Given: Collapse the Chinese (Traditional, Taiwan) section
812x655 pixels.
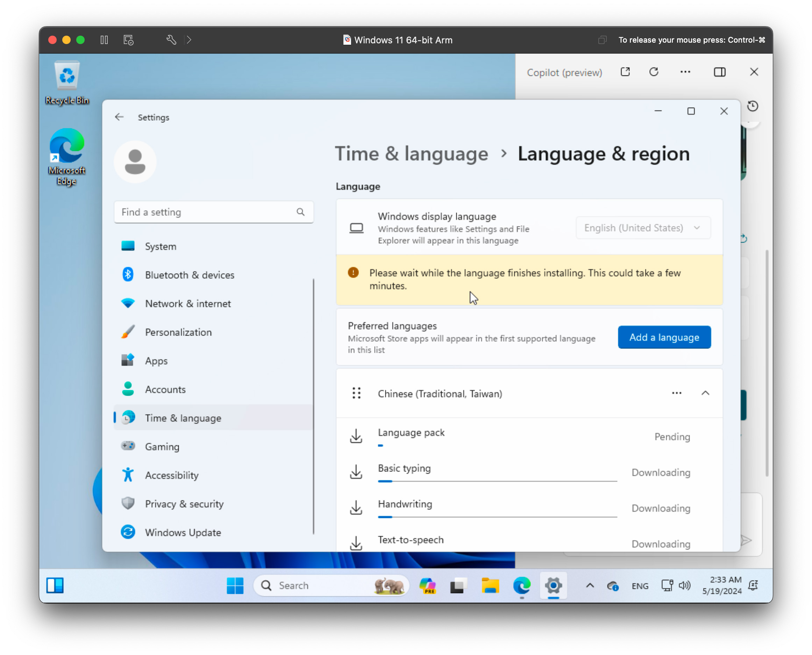Looking at the screenshot, I should point(705,394).
